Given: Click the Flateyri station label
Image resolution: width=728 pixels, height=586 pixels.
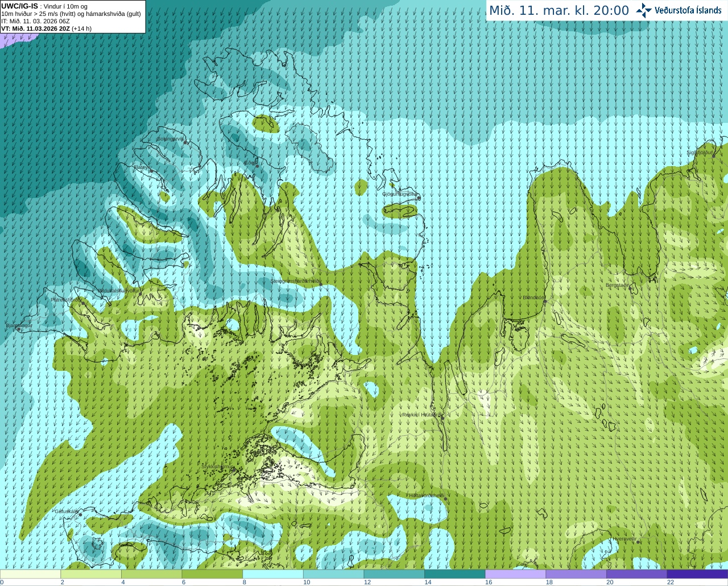Looking at the screenshot, I should click(x=142, y=167).
